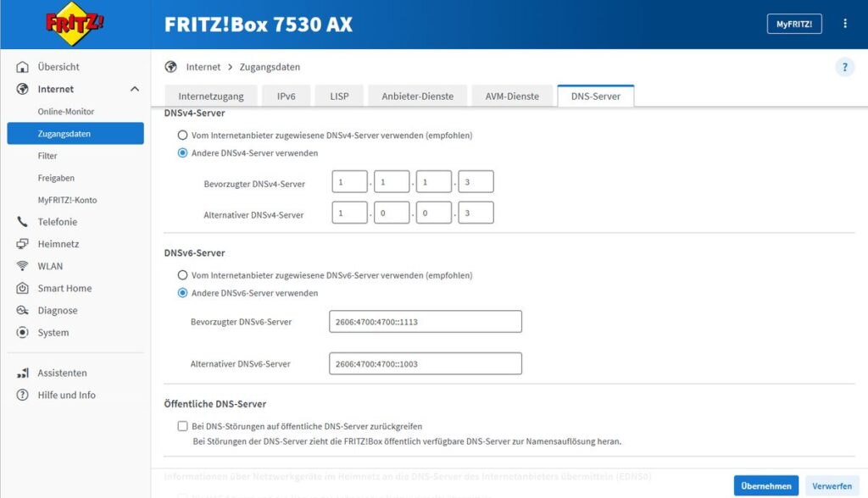The height and width of the screenshot is (498, 868).
Task: Select Andere DNSv6-Server verwenden option
Action: (x=182, y=293)
